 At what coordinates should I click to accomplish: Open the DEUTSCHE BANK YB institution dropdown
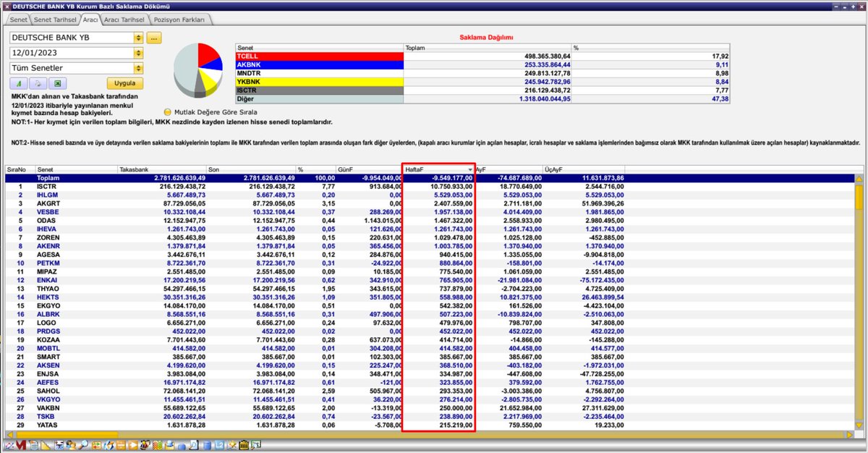coord(138,38)
